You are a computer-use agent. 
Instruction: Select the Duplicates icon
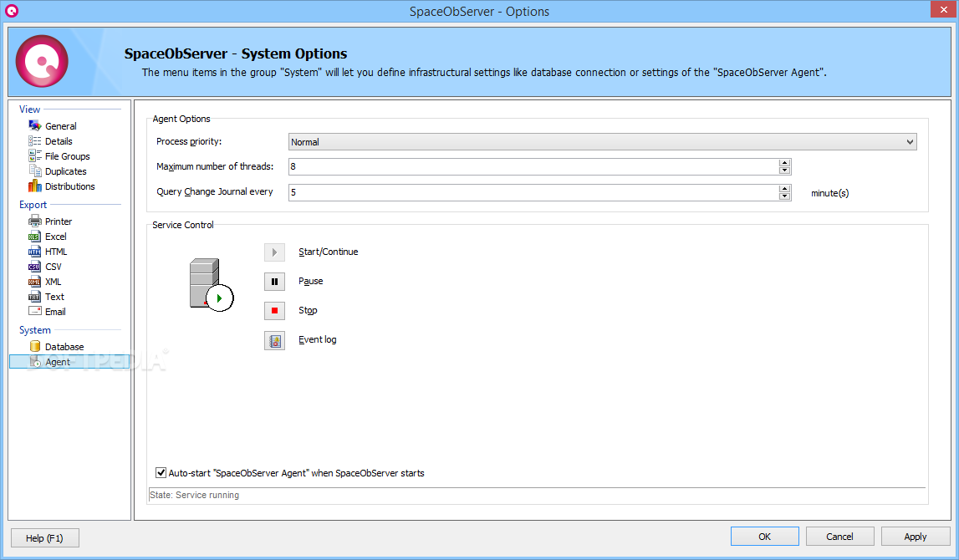(x=35, y=171)
